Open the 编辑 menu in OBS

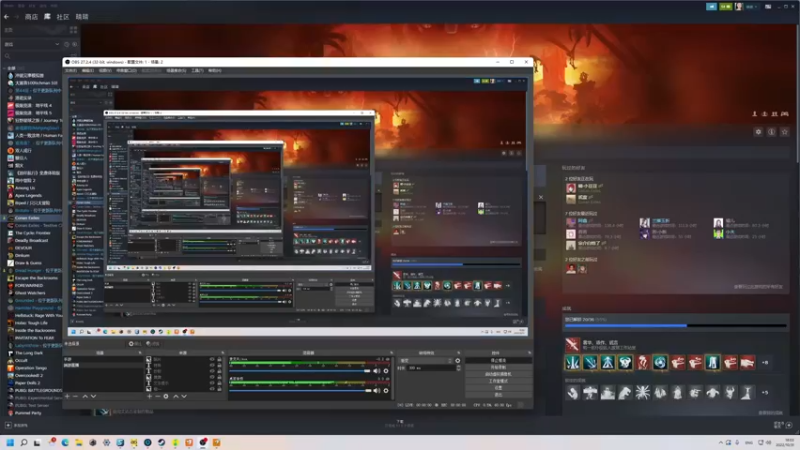[88, 70]
